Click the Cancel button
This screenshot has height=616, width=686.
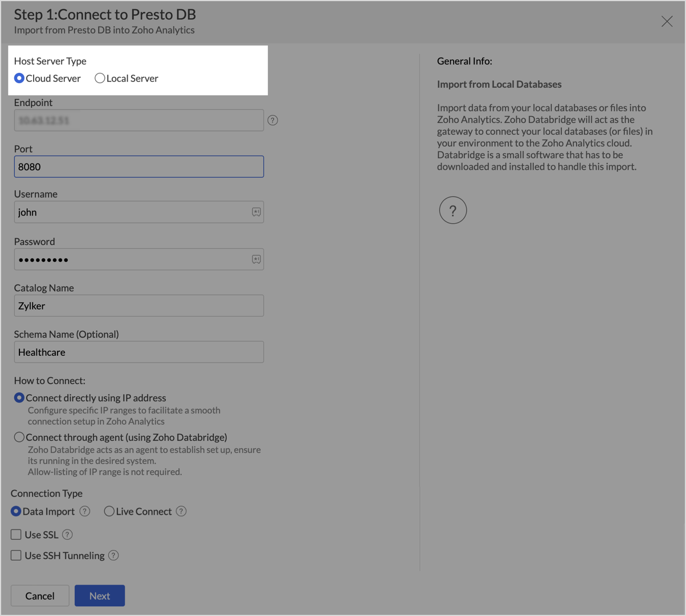coord(40,596)
